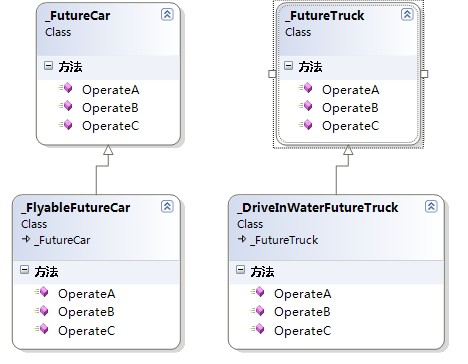Click the _DriveInWaterFutureTruck class title
The height and width of the screenshot is (364, 468).
click(318, 208)
